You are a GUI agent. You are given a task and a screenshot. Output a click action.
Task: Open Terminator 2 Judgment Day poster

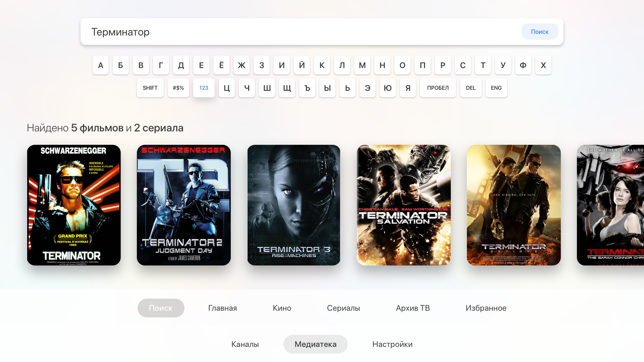[184, 205]
